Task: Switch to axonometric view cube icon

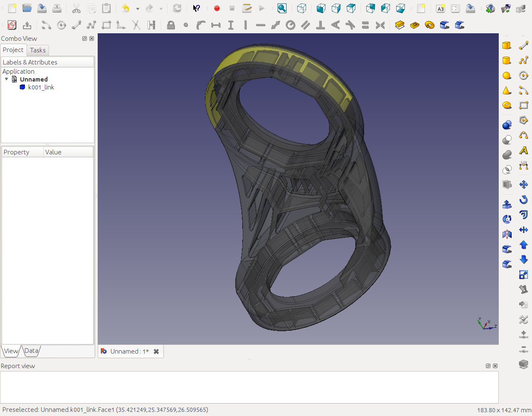Action: (302, 8)
